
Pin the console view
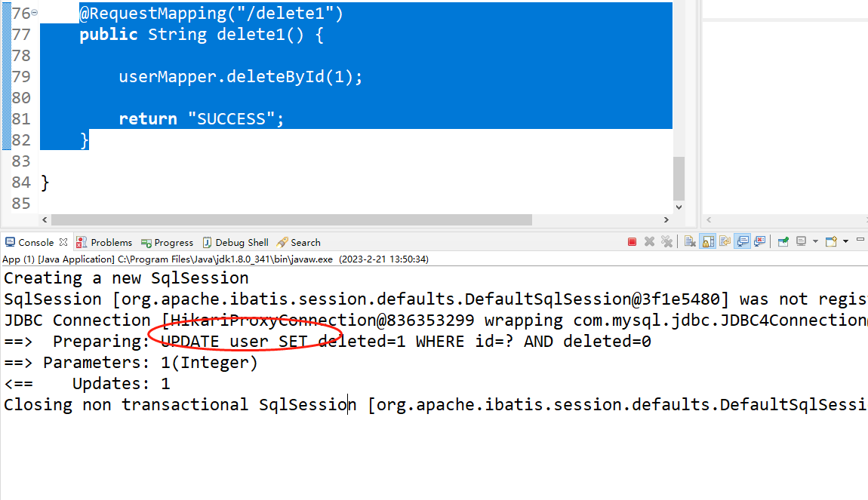pyautogui.click(x=783, y=241)
